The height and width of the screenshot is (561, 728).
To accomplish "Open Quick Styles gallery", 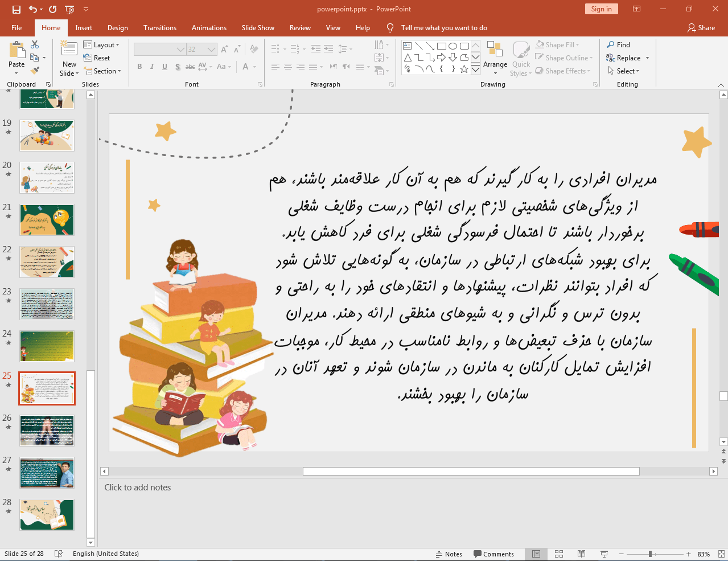I will pos(520,58).
